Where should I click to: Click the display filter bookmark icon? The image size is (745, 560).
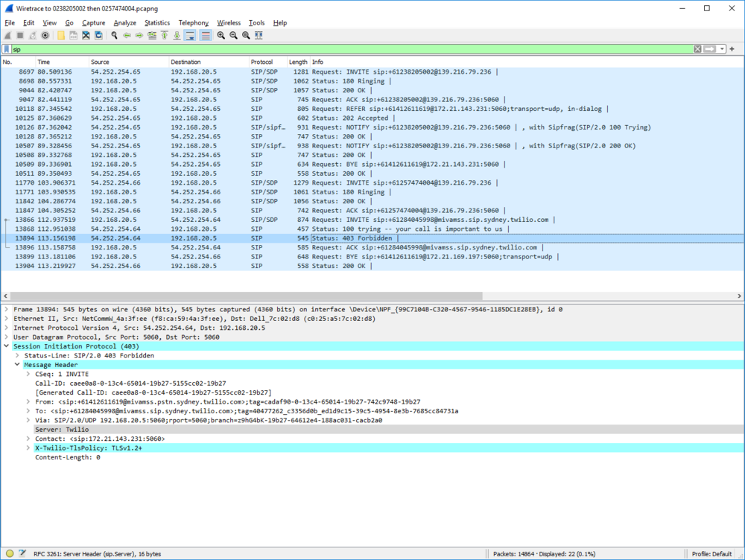[x=7, y=49]
